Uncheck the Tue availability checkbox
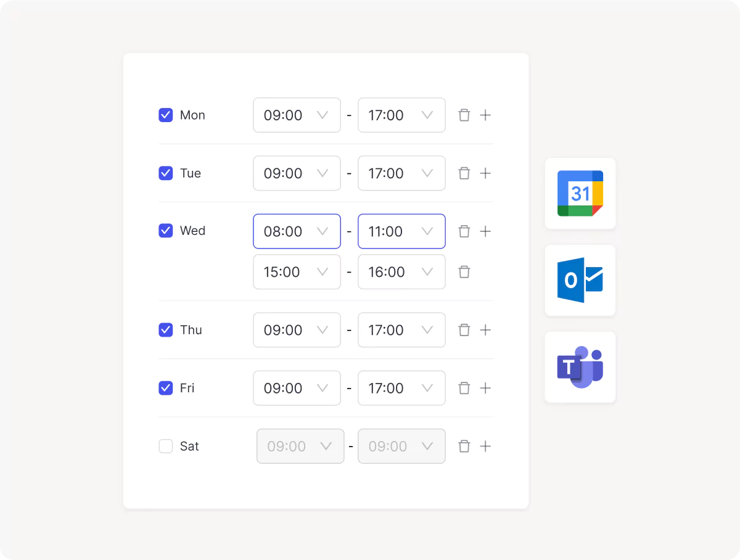The width and height of the screenshot is (740, 560). [x=166, y=173]
